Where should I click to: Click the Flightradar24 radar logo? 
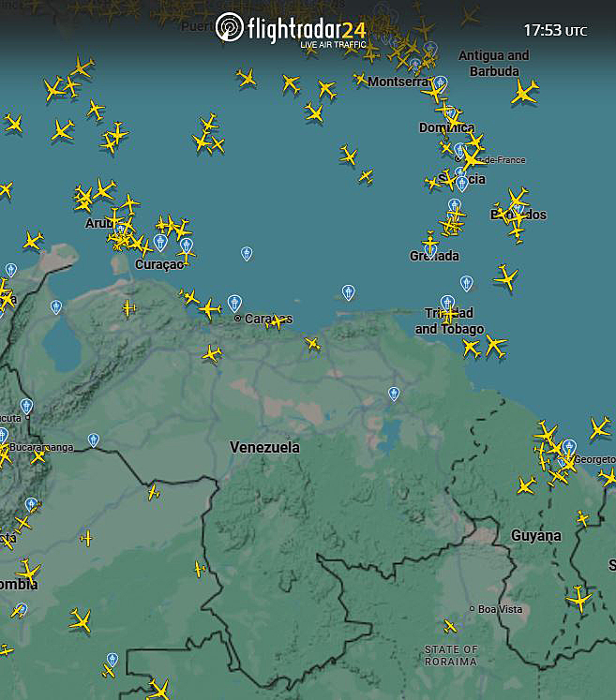coord(229,27)
